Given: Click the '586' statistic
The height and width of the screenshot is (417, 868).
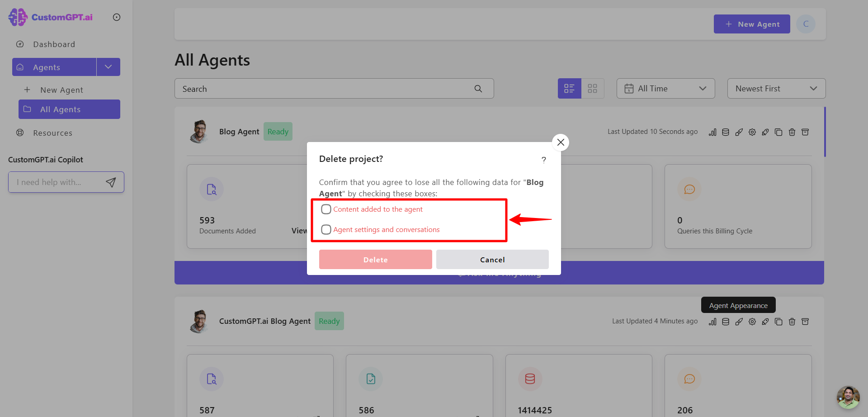Looking at the screenshot, I should (367, 410).
